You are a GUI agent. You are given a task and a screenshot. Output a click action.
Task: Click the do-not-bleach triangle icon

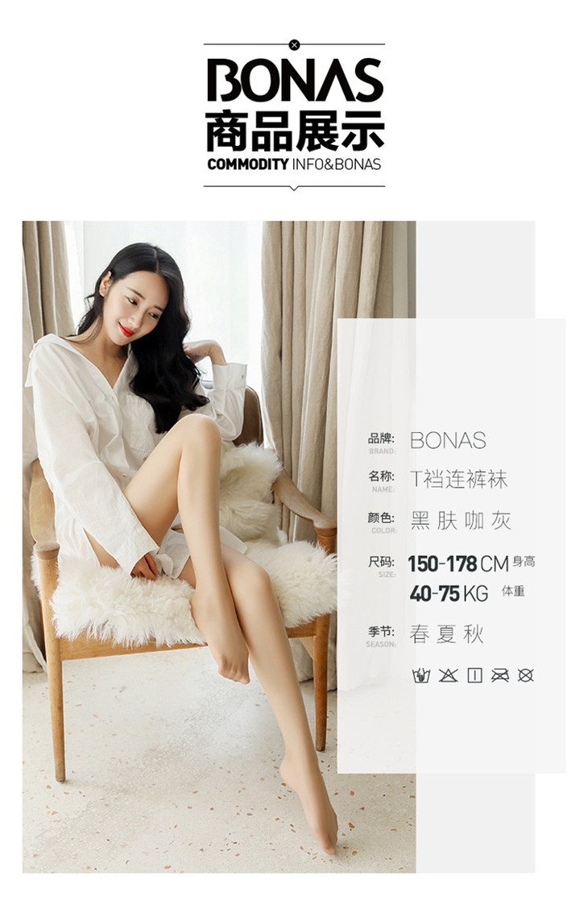448,675
